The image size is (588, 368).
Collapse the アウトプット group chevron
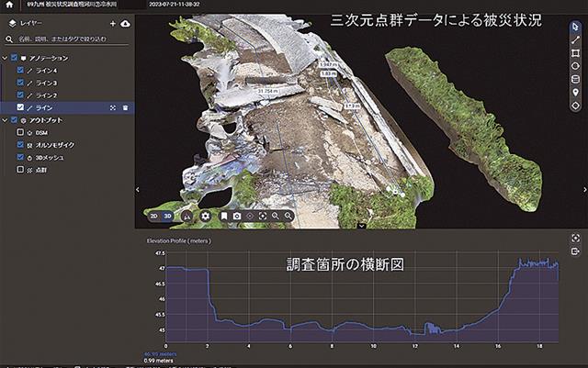click(5, 120)
